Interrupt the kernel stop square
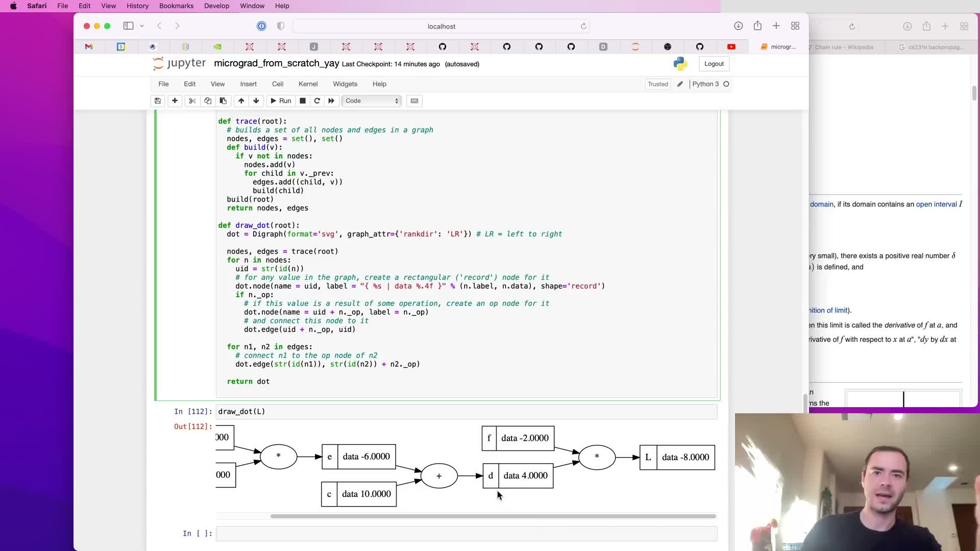Image resolution: width=980 pixels, height=551 pixels. point(303,101)
